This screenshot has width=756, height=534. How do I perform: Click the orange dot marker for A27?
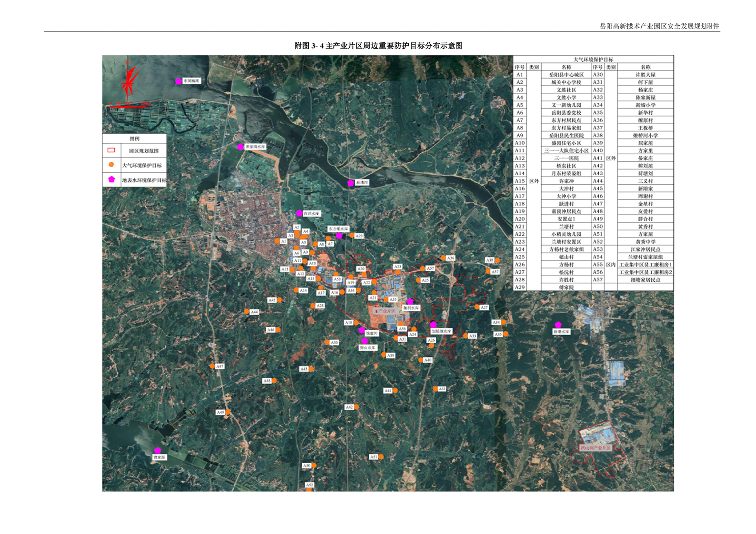coord(477,307)
